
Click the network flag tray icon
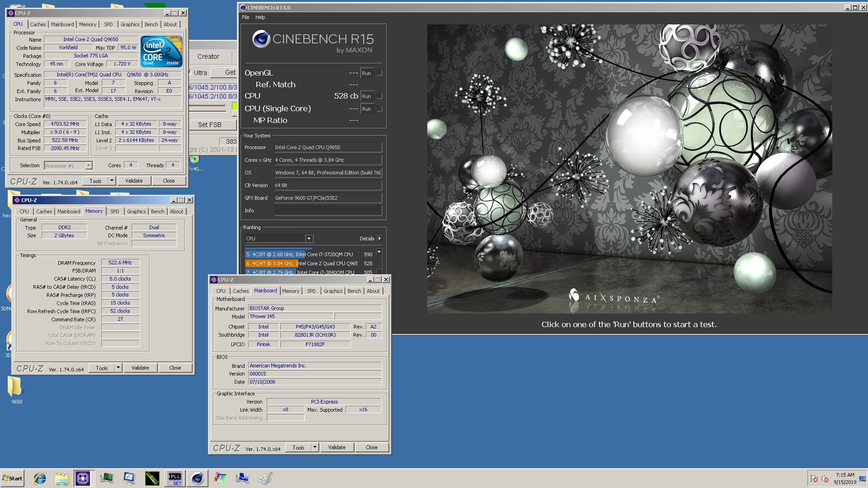point(814,479)
